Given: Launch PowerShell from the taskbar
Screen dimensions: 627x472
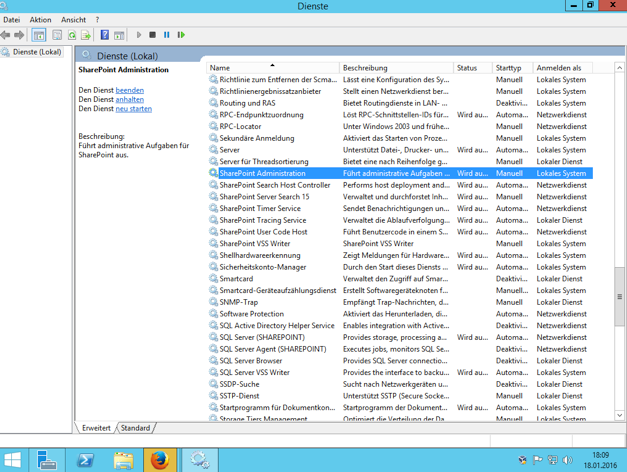Looking at the screenshot, I should 85,460.
